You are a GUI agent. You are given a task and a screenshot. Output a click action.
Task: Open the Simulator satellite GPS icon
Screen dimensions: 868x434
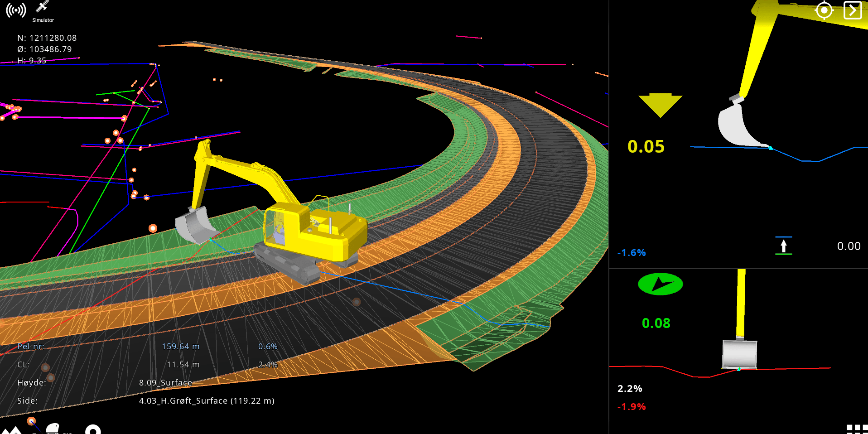point(43,12)
